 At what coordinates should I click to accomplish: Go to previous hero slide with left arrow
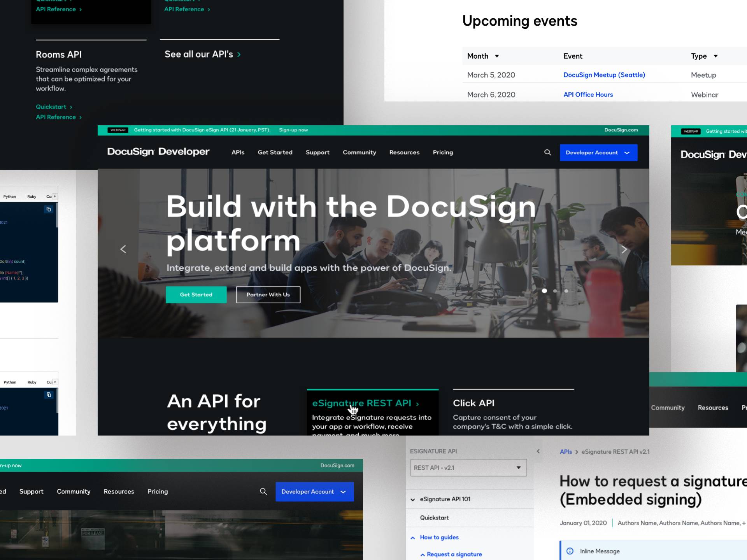123,249
